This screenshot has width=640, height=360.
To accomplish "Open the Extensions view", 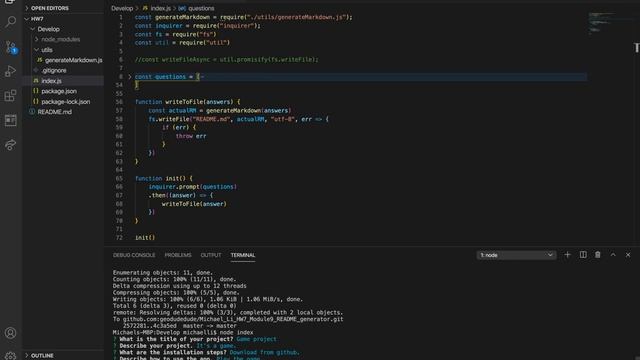I will [x=11, y=96].
